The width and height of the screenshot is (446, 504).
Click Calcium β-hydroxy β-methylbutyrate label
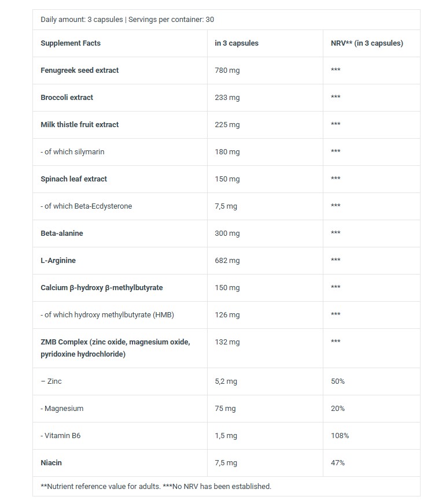tap(102, 288)
